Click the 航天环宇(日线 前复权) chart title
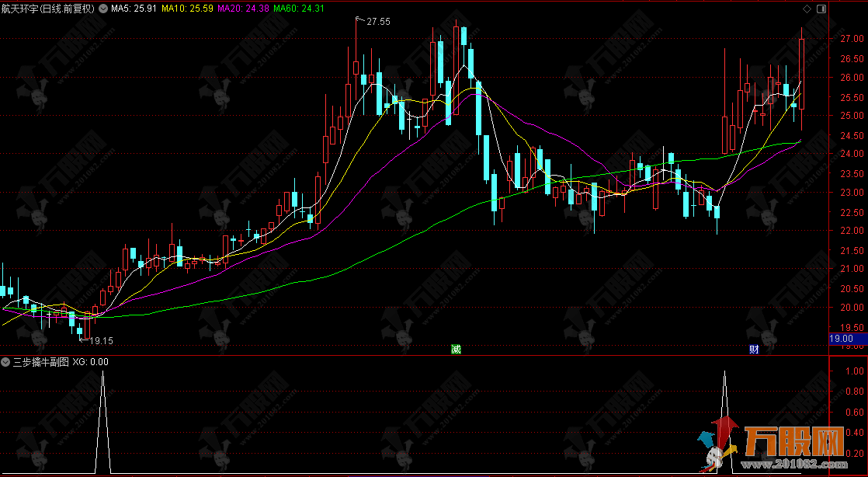Viewport: 868px width, 477px height. [48, 9]
